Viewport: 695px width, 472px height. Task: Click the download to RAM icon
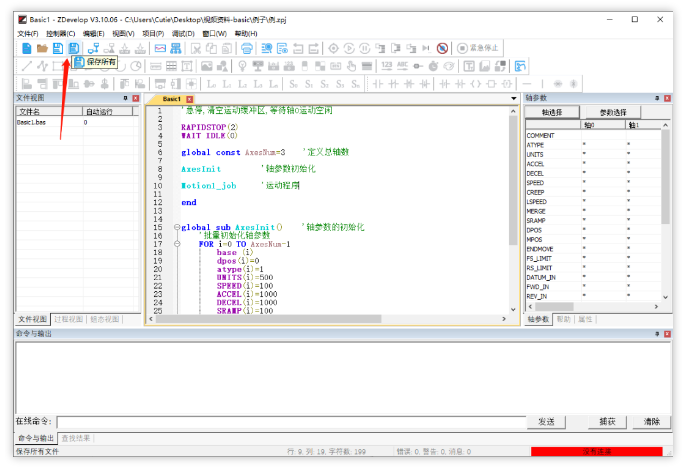pos(125,48)
